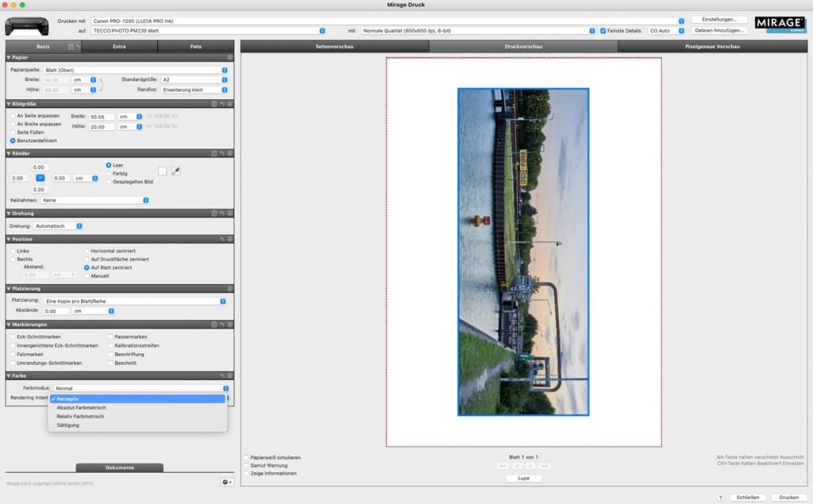Open the gear settings menu at the bottom
The width and height of the screenshot is (813, 504).
226,483
